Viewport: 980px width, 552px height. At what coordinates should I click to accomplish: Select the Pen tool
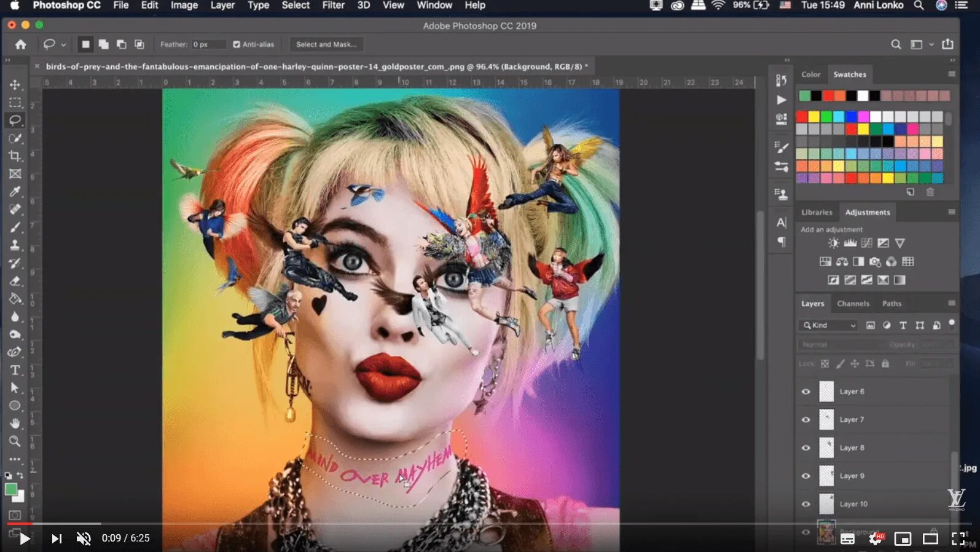[15, 352]
